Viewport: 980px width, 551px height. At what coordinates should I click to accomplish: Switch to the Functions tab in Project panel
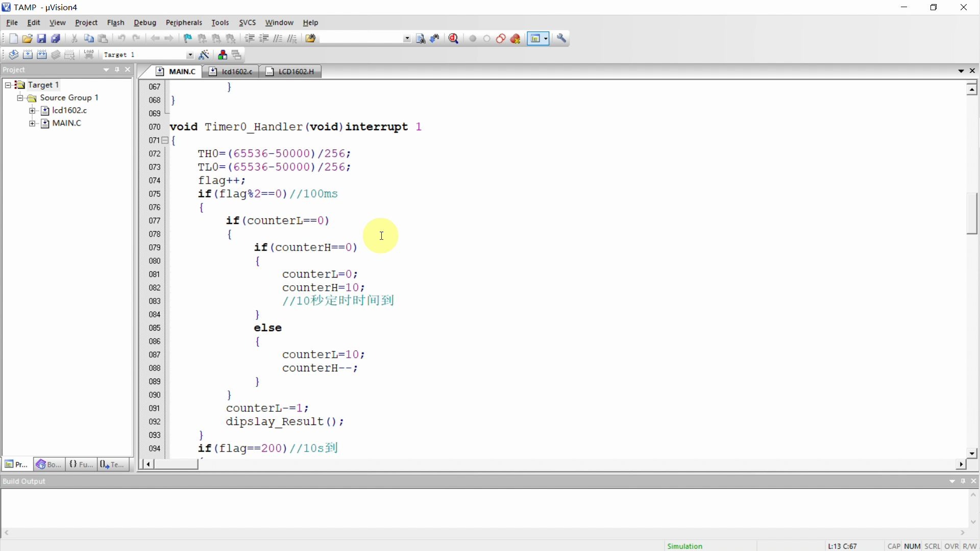81,464
